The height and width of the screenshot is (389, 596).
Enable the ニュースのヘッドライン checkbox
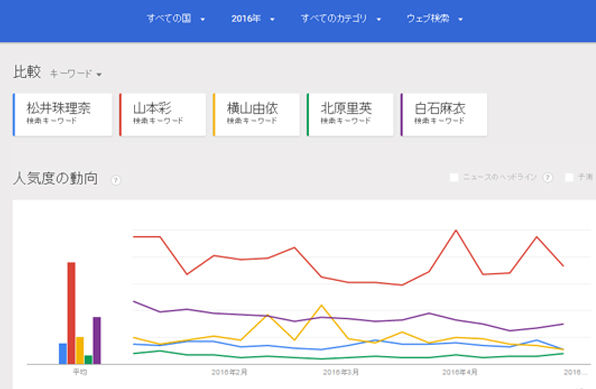point(454,178)
